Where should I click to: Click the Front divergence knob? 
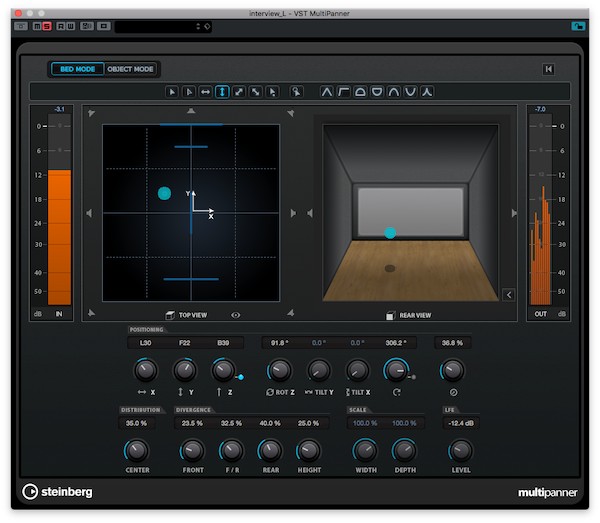pyautogui.click(x=192, y=451)
